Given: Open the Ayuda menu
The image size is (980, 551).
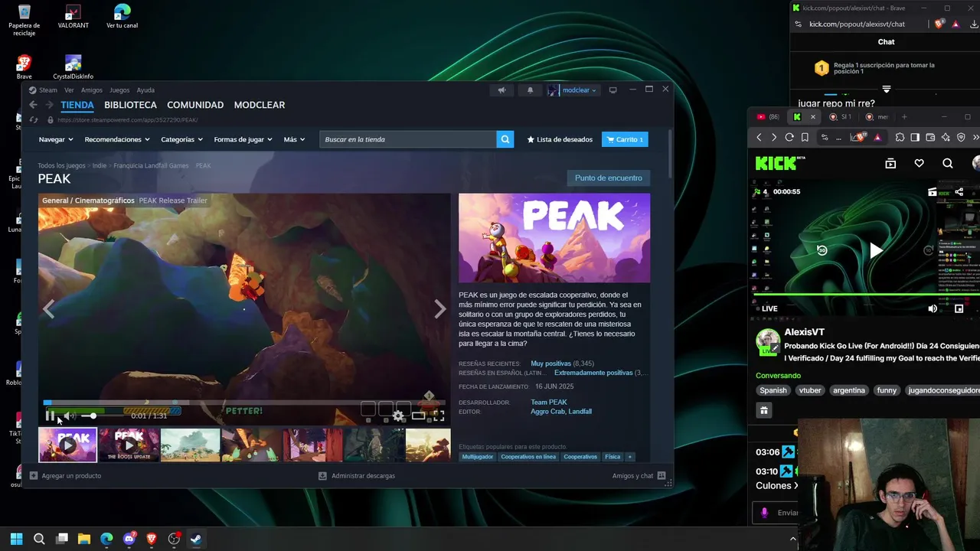Looking at the screenshot, I should click(145, 90).
